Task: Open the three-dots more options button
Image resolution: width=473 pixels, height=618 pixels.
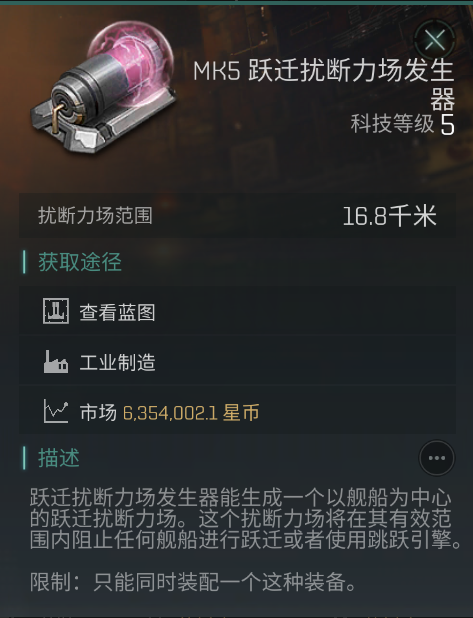Action: coord(436,458)
